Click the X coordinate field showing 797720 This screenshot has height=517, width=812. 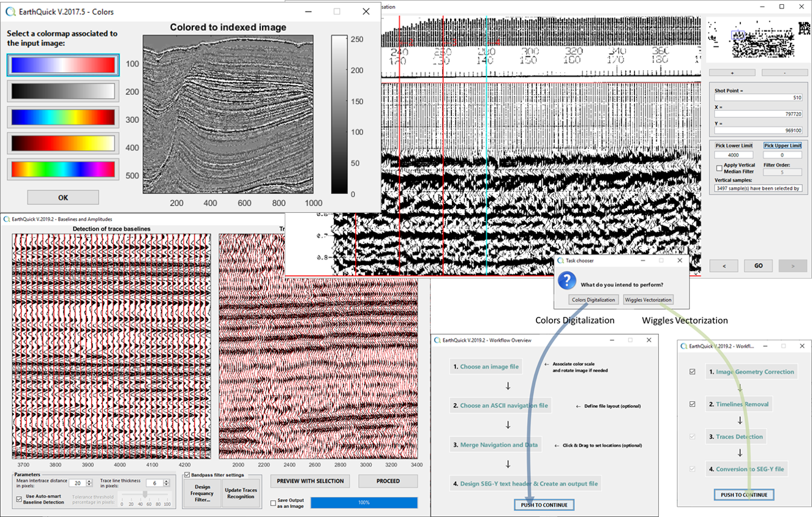(x=759, y=114)
